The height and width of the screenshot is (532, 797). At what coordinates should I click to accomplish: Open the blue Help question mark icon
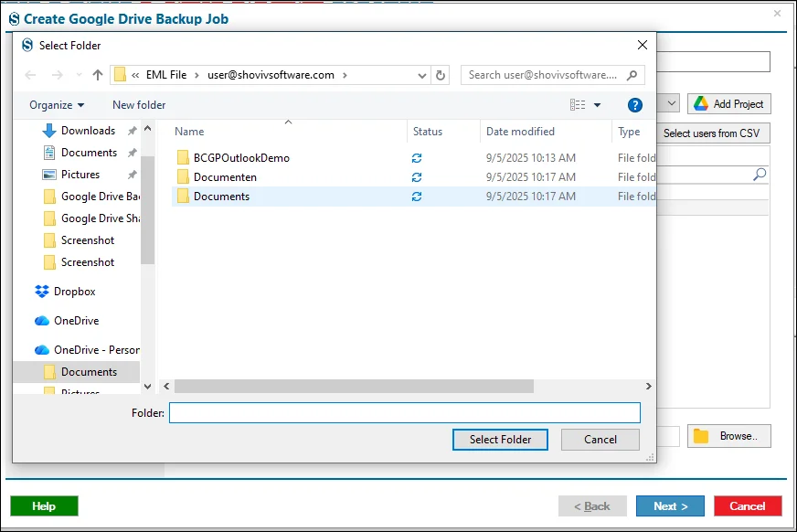[x=635, y=105]
